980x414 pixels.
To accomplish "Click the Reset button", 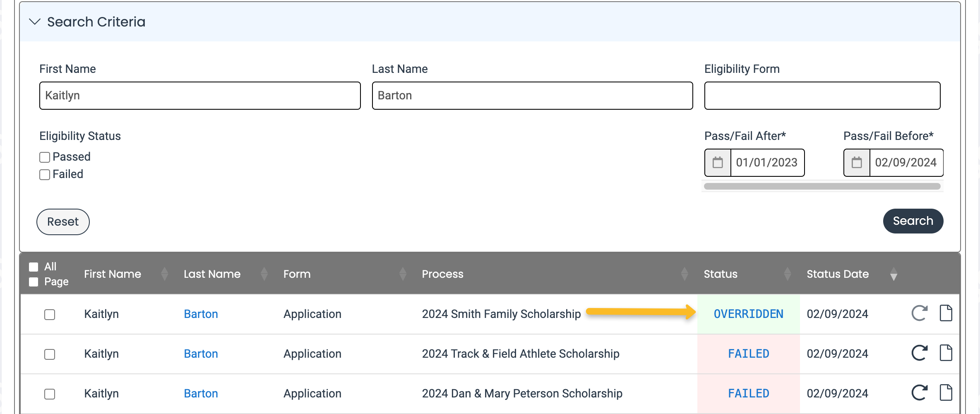I will click(63, 222).
